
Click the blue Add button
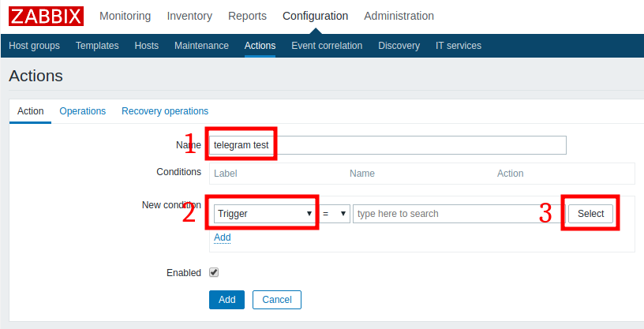click(227, 300)
